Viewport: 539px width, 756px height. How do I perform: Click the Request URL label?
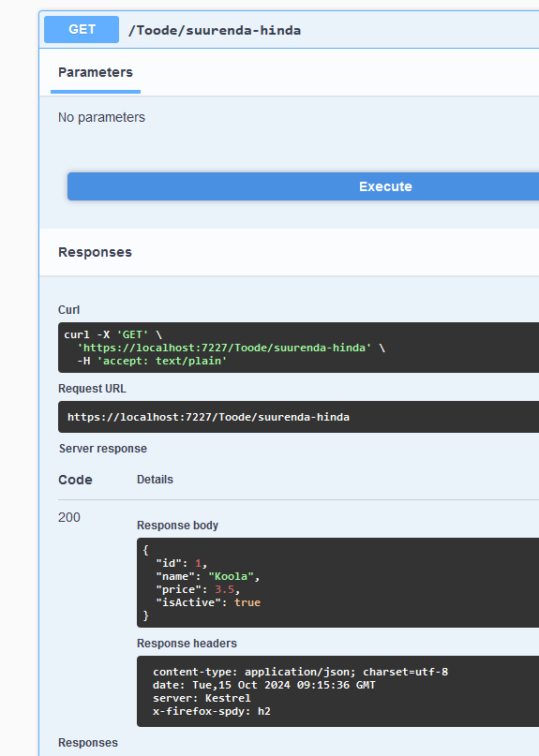(x=92, y=389)
